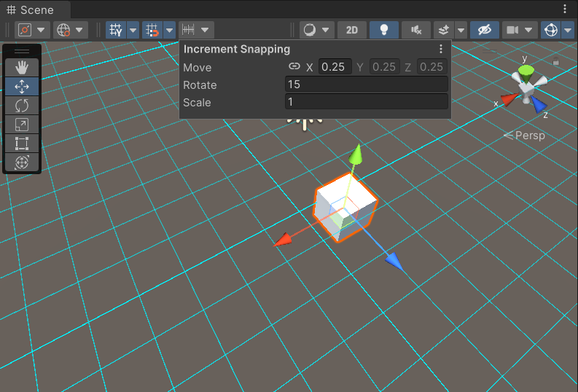Click green Y-axis move arrow on cube
The image size is (578, 392).
[356, 154]
